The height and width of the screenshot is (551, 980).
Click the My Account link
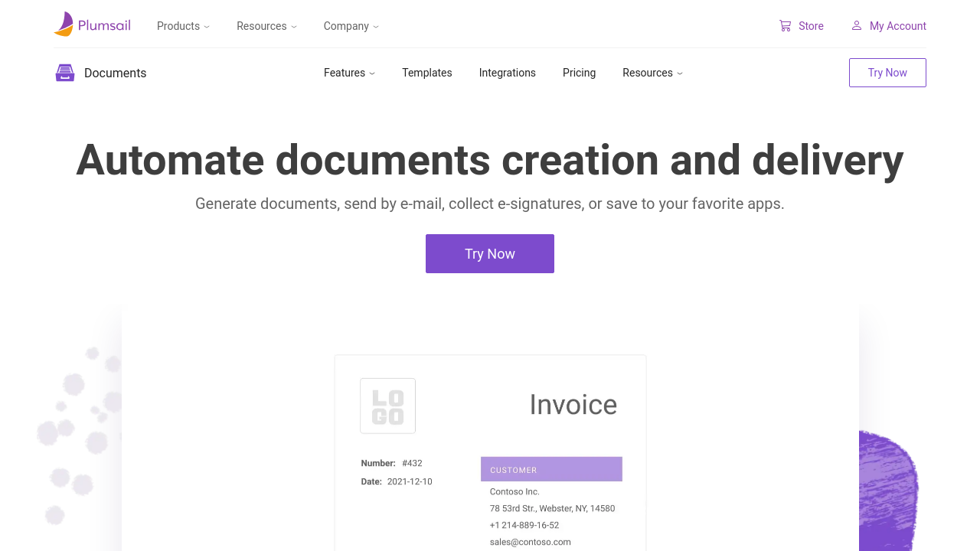898,26
